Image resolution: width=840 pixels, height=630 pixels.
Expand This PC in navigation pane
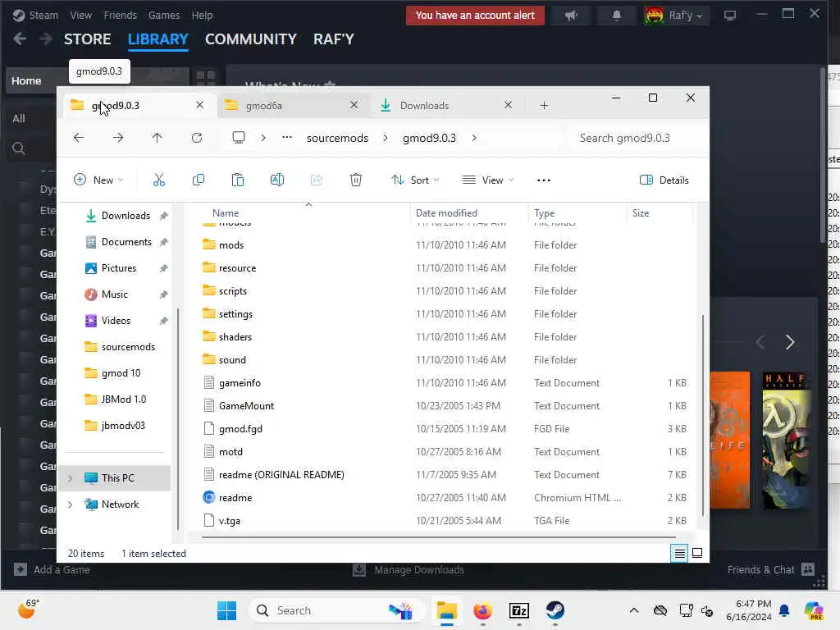(71, 478)
